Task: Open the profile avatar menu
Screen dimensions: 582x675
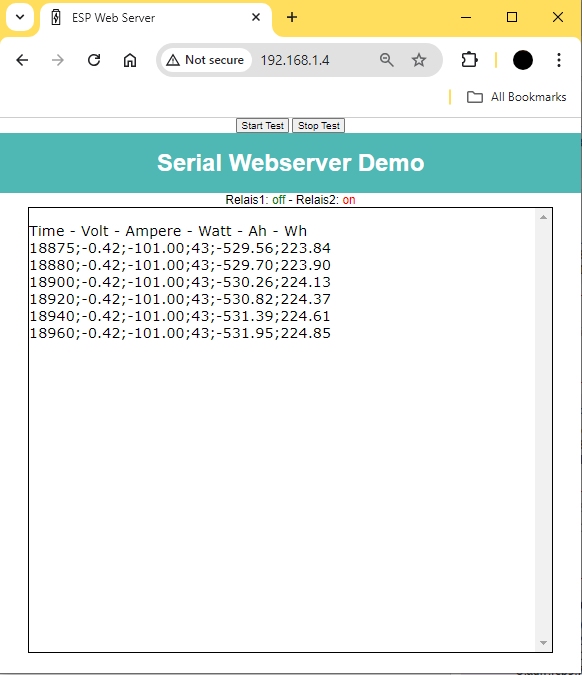Action: click(523, 60)
